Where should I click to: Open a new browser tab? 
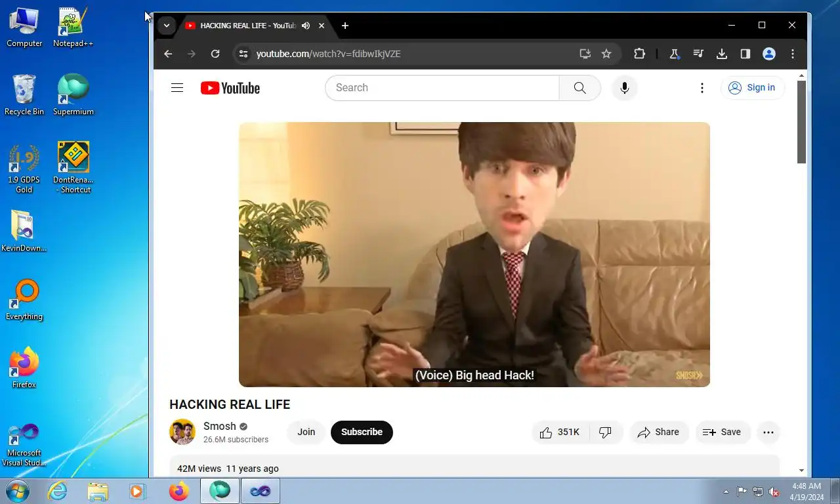coord(345,26)
